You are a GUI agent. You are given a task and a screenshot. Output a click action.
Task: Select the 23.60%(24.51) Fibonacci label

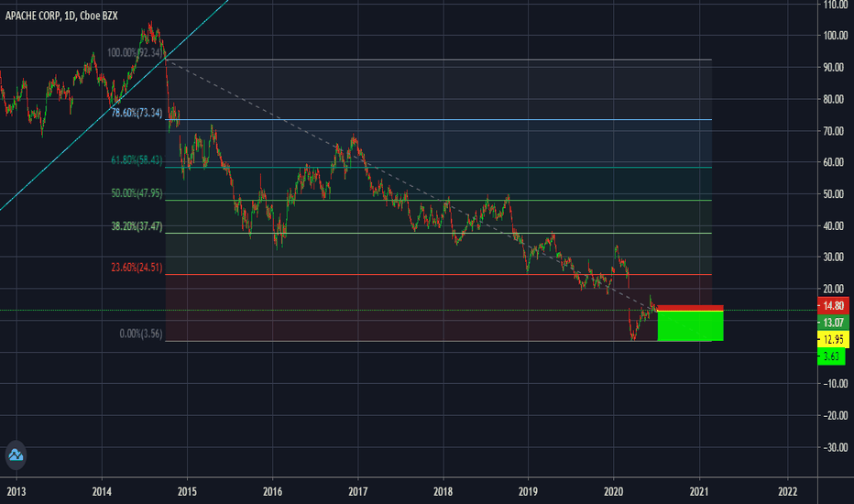(137, 268)
